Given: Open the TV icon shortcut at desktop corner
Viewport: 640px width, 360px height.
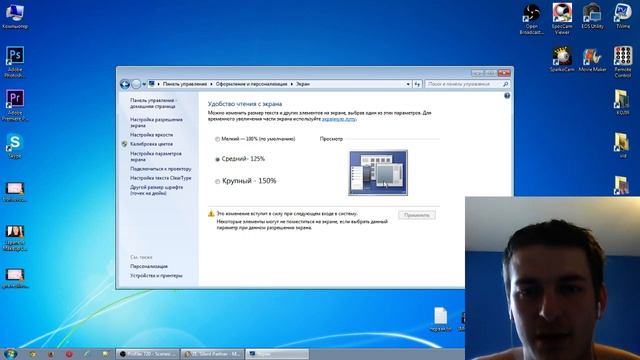Looking at the screenshot, I should click(x=623, y=16).
